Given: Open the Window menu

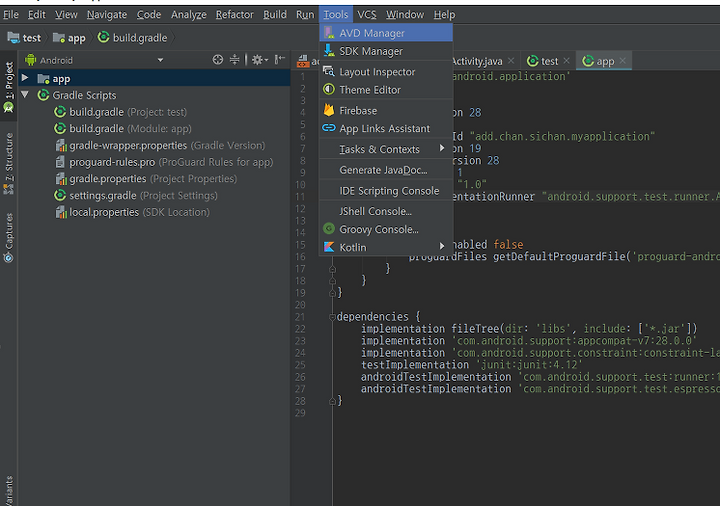Looking at the screenshot, I should [x=405, y=15].
